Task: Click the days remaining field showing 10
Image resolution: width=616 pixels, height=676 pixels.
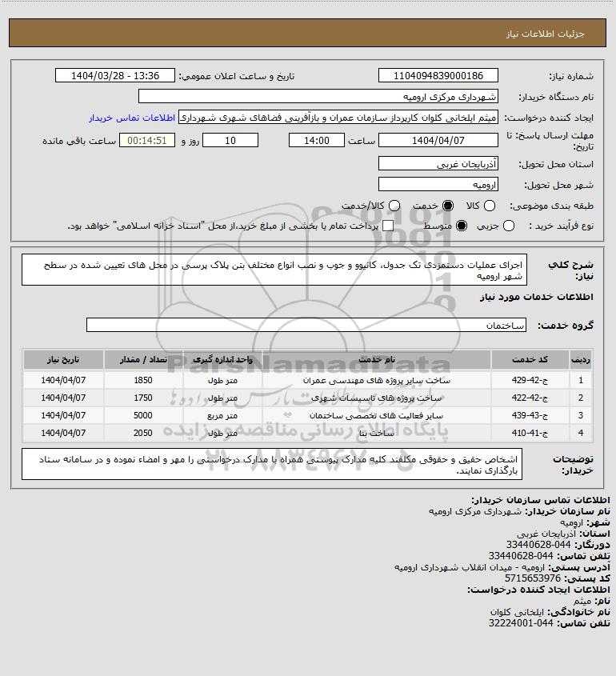Action: click(x=230, y=140)
